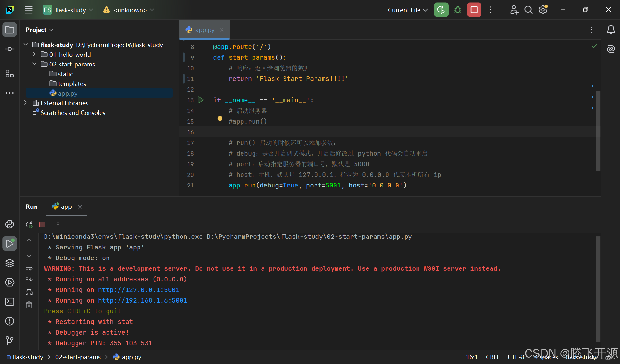Screen dimensions: 620x364
Task: Open the Python Packages layers icon
Action: click(x=10, y=263)
